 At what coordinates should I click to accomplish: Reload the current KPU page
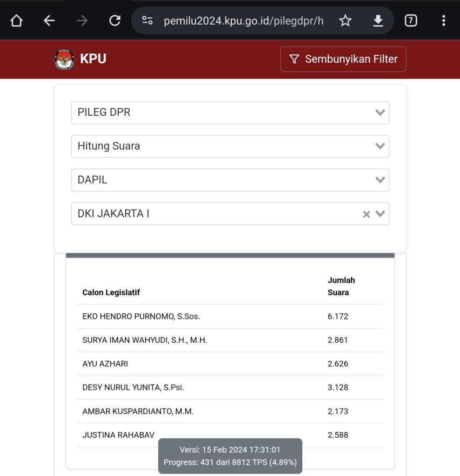point(114,20)
